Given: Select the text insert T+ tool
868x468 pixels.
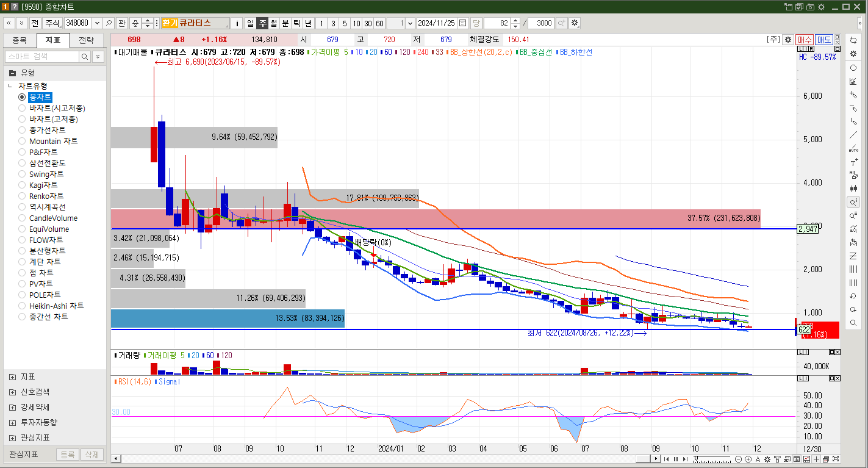Looking at the screenshot, I should [x=853, y=162].
